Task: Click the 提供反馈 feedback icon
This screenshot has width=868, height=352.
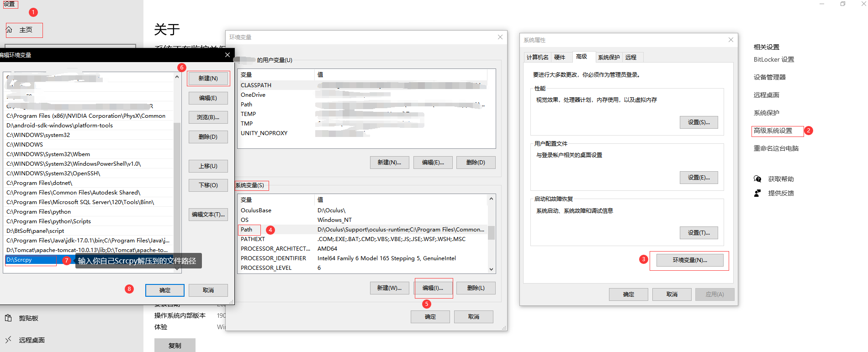Action: [757, 193]
